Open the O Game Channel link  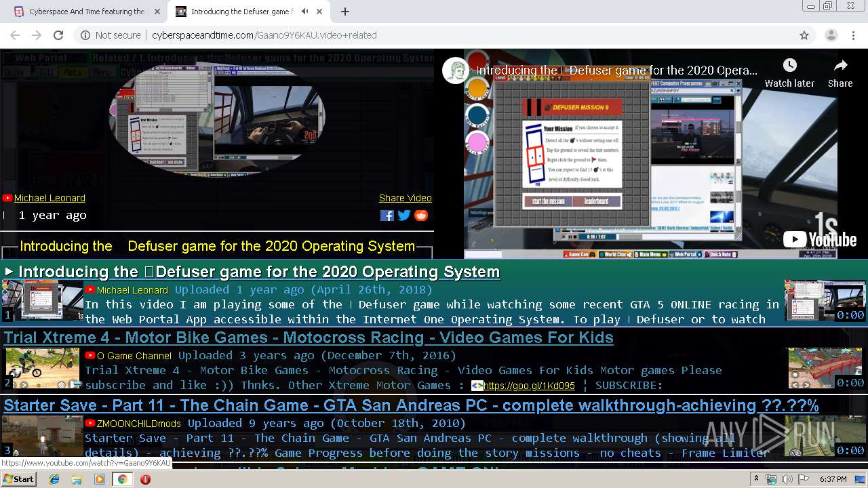point(134,356)
